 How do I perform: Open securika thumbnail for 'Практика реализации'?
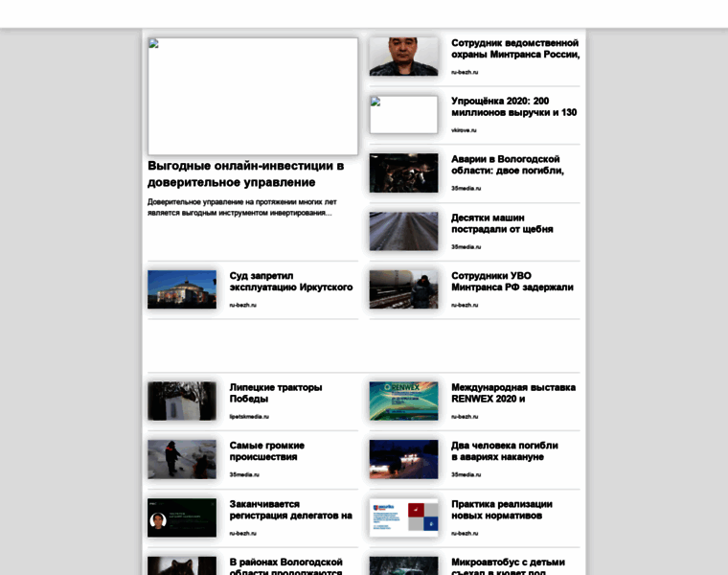pyautogui.click(x=403, y=517)
